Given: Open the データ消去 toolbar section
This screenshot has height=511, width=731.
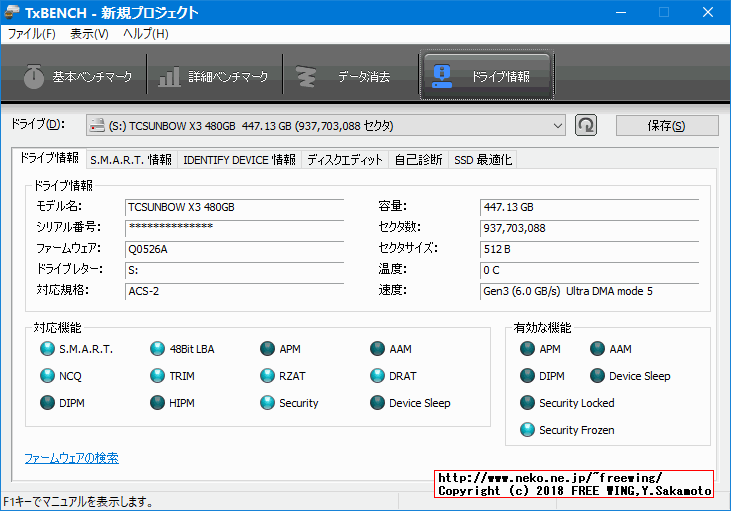Looking at the screenshot, I should (x=351, y=76).
